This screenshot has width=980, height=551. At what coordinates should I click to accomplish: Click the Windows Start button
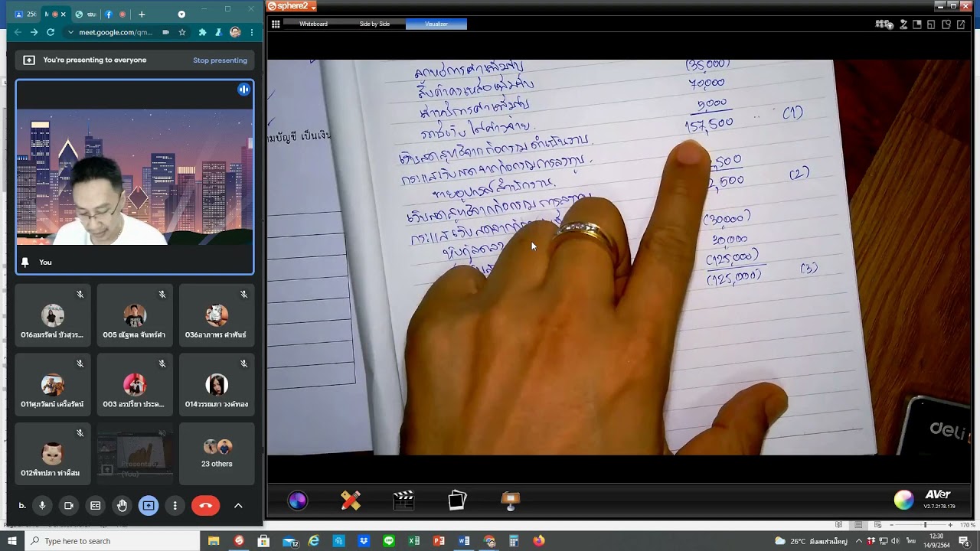click(x=12, y=541)
